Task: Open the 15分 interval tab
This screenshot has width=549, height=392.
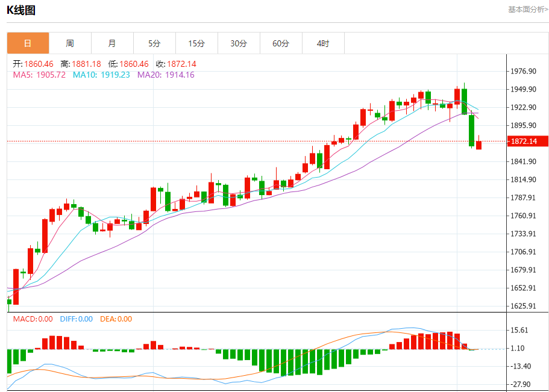Action: click(196, 43)
